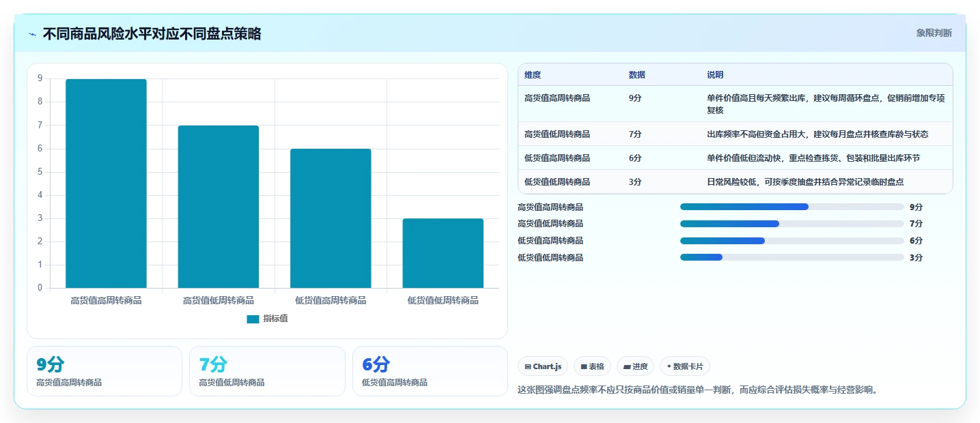Open the 6分 低货值高周转商品 data card

coord(430,371)
